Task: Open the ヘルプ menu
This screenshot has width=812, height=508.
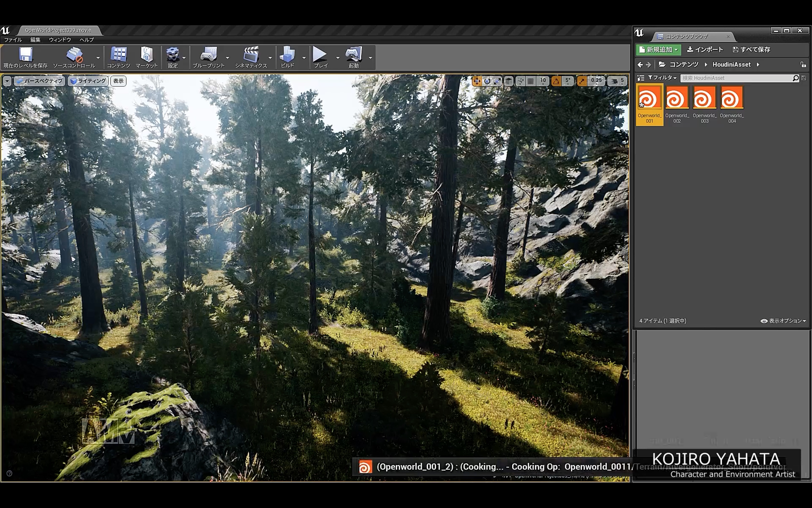Action: click(87, 40)
